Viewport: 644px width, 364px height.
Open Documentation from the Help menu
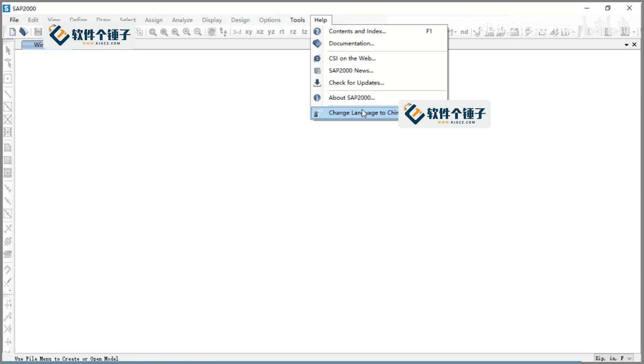pos(379,43)
